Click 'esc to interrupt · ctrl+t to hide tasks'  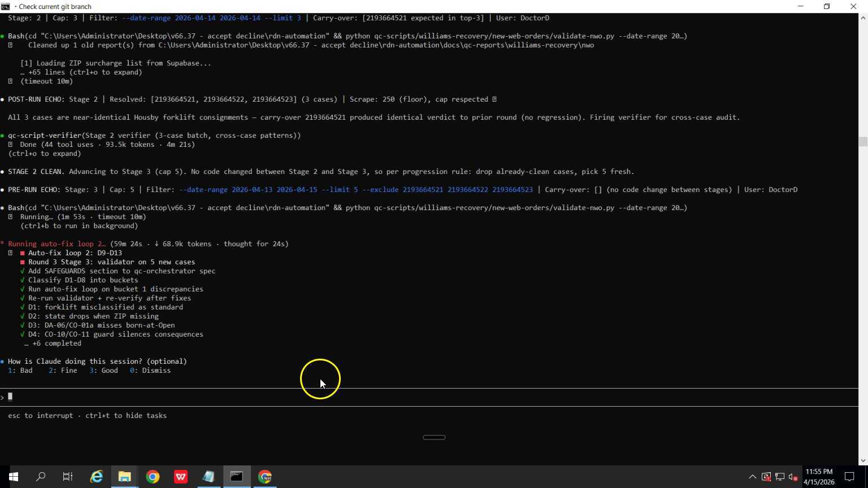(x=87, y=416)
